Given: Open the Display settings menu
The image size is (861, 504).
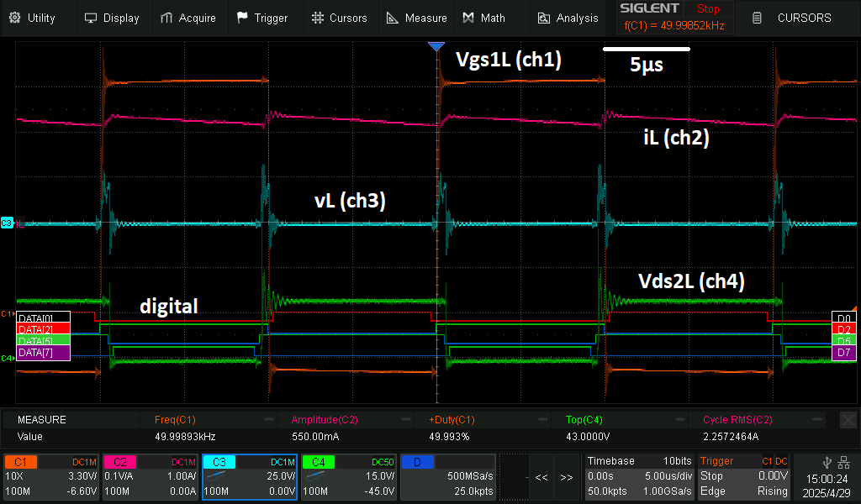Looking at the screenshot, I should point(110,18).
